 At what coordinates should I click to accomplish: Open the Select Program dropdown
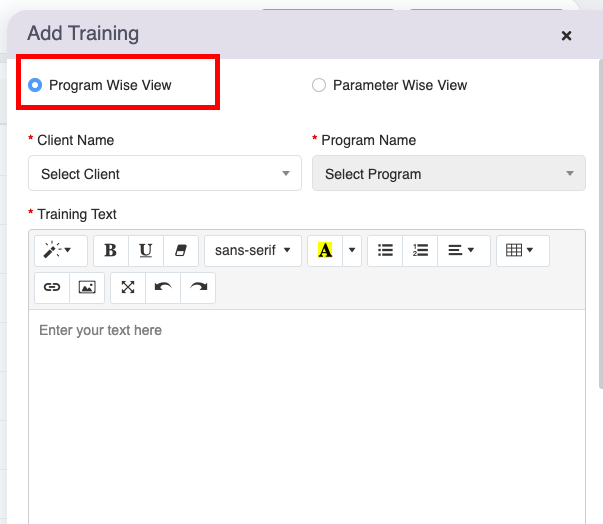click(449, 173)
